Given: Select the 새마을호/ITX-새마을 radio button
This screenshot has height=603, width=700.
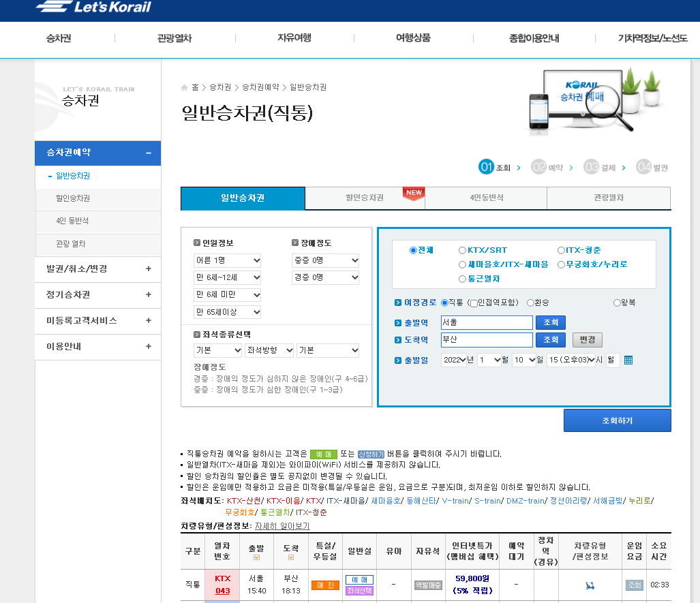Looking at the screenshot, I should tap(463, 264).
